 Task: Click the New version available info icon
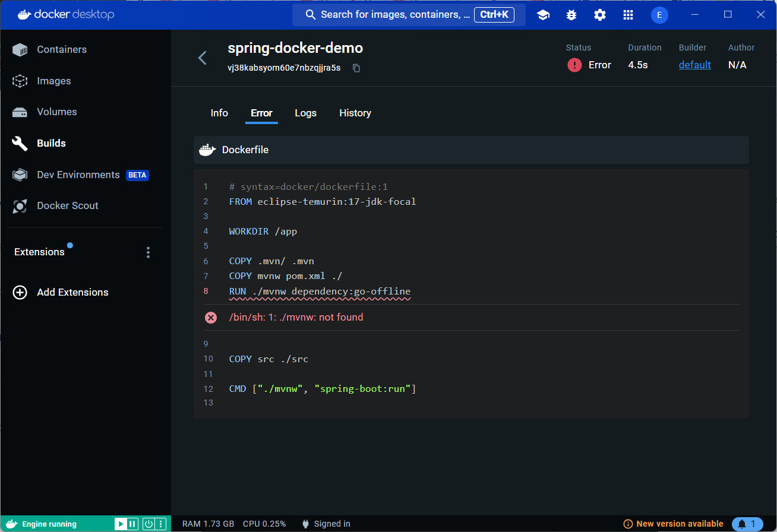[628, 524]
